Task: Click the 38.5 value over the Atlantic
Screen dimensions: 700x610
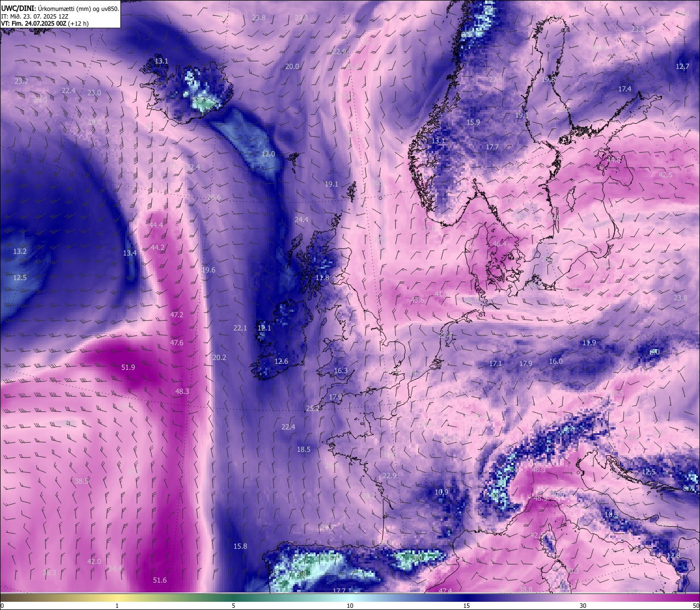Action: [81, 481]
